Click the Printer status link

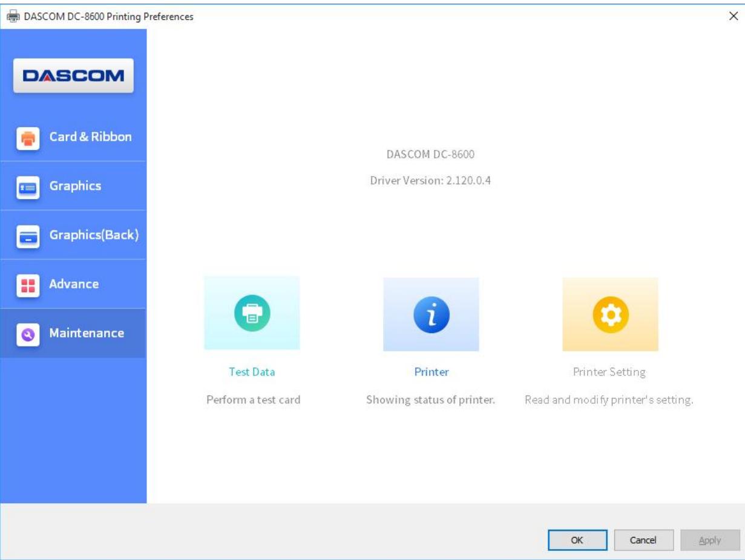[432, 372]
